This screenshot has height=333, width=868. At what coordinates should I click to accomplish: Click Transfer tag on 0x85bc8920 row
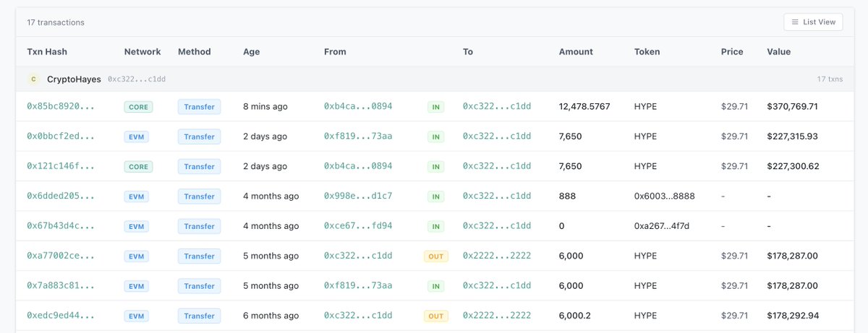199,107
